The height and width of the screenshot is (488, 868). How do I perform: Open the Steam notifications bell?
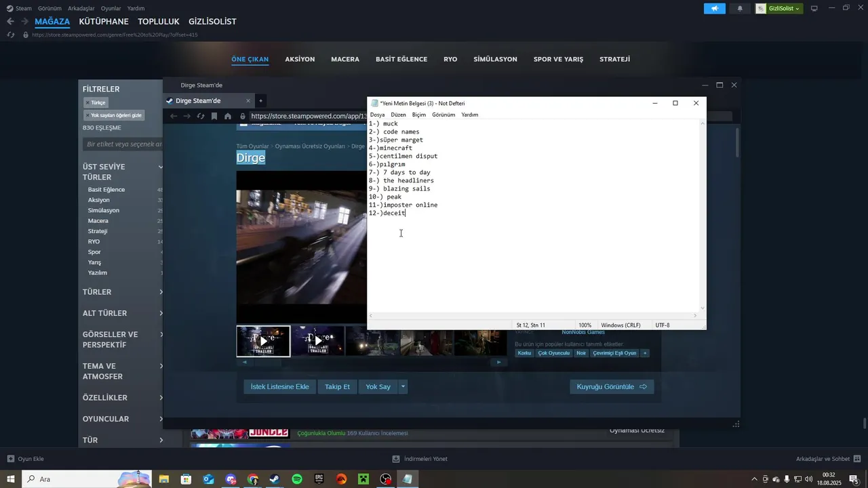point(740,8)
